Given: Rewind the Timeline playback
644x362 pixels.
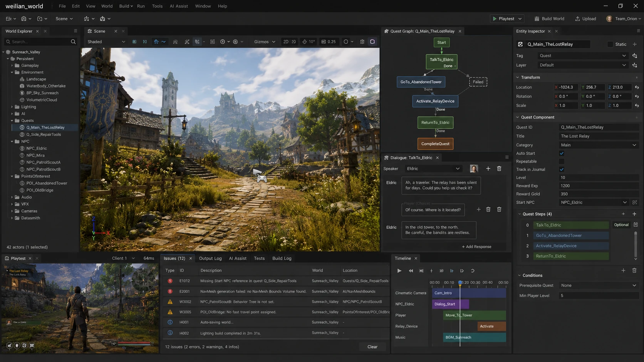Looking at the screenshot, I should click(x=411, y=271).
